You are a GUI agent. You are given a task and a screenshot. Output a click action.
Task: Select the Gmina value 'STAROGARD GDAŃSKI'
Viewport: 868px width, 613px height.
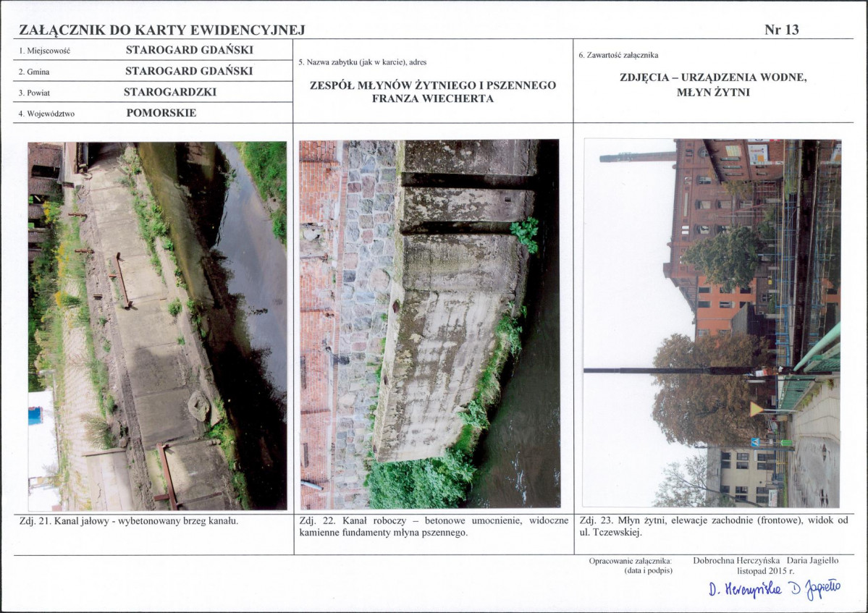coord(189,71)
